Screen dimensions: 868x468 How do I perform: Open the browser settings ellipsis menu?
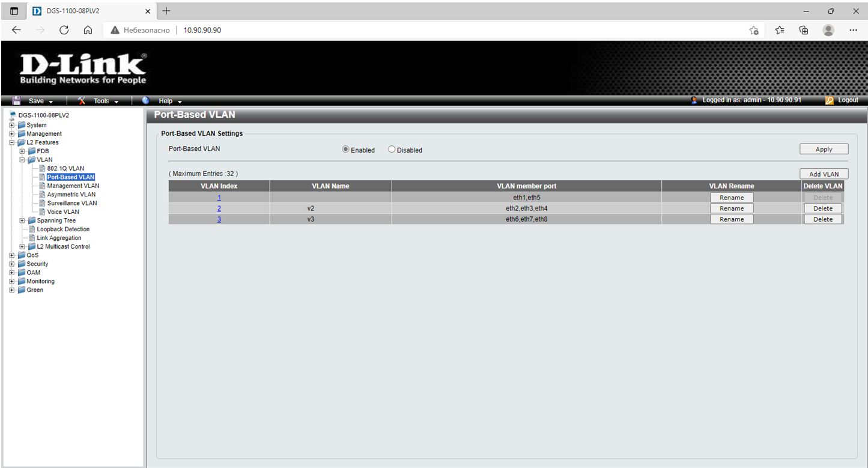(853, 30)
